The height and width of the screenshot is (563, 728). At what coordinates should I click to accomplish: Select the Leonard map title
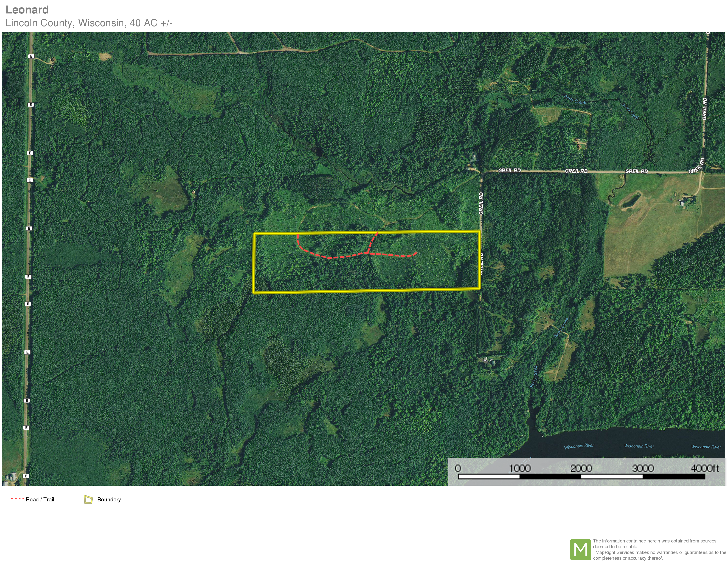[27, 10]
